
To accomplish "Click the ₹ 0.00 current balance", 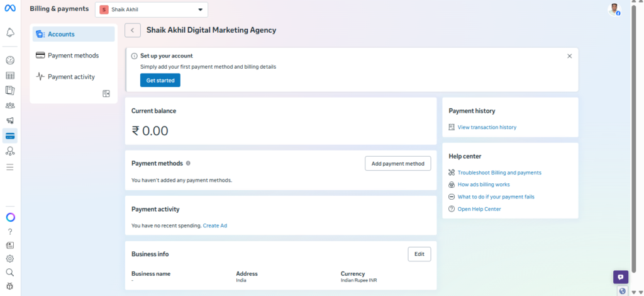I will pos(150,131).
